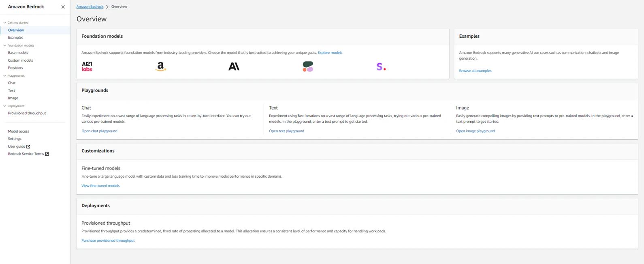Open Base models page
This screenshot has height=264, width=644.
18,53
